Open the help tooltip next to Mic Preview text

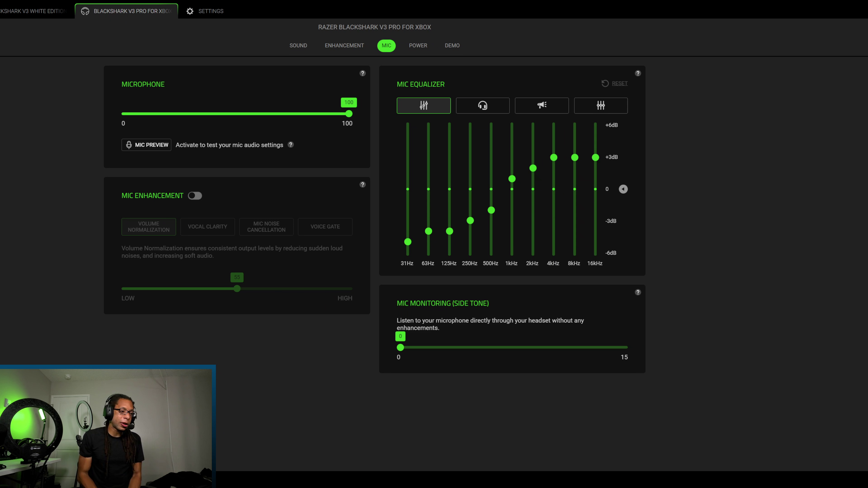pos(291,145)
